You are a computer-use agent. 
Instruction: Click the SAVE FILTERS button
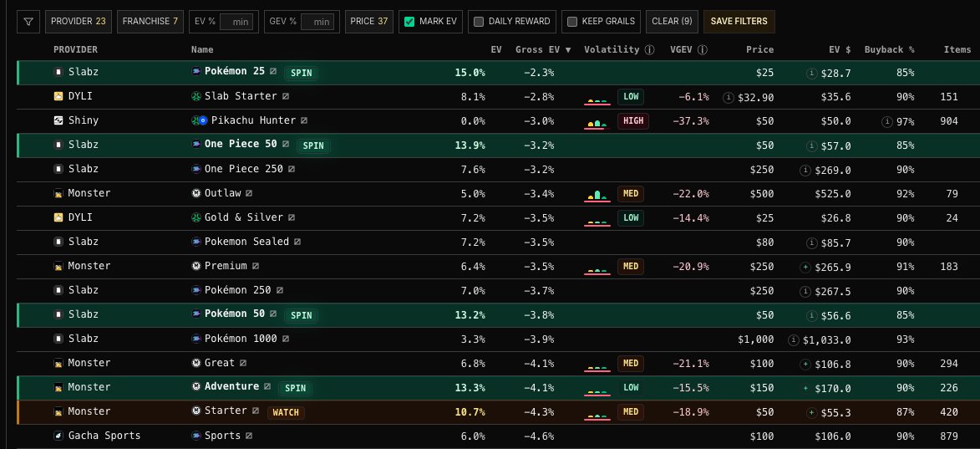point(739,21)
